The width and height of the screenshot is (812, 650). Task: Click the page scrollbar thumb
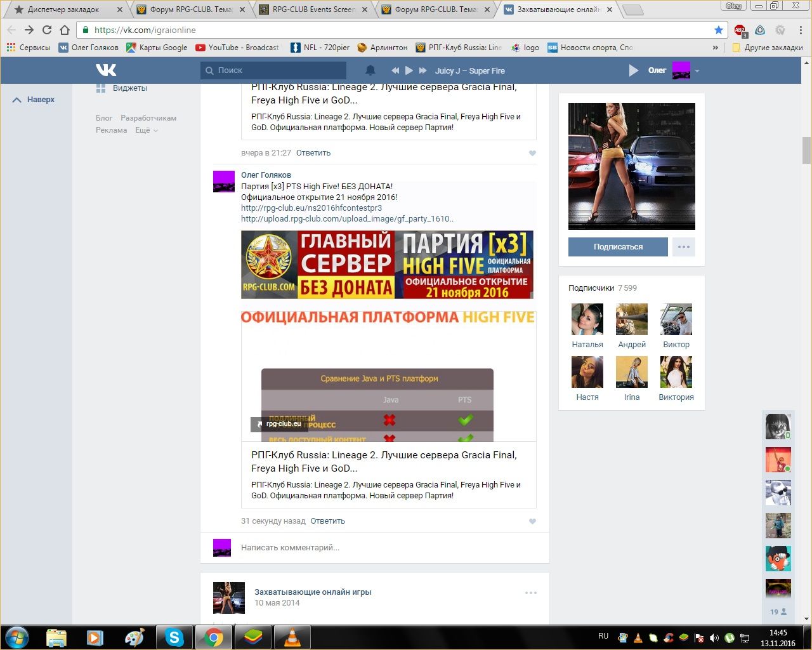click(x=806, y=150)
